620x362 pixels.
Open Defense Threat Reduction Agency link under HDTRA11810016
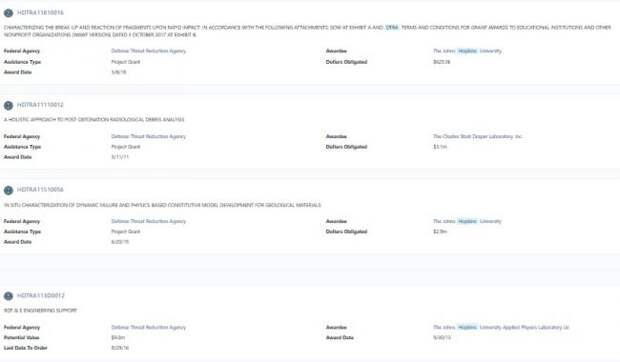pyautogui.click(x=148, y=51)
